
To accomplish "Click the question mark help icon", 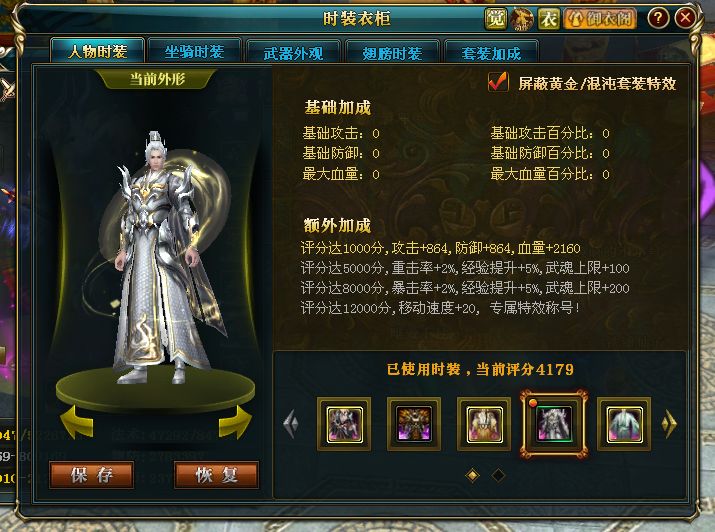I will coord(658,18).
